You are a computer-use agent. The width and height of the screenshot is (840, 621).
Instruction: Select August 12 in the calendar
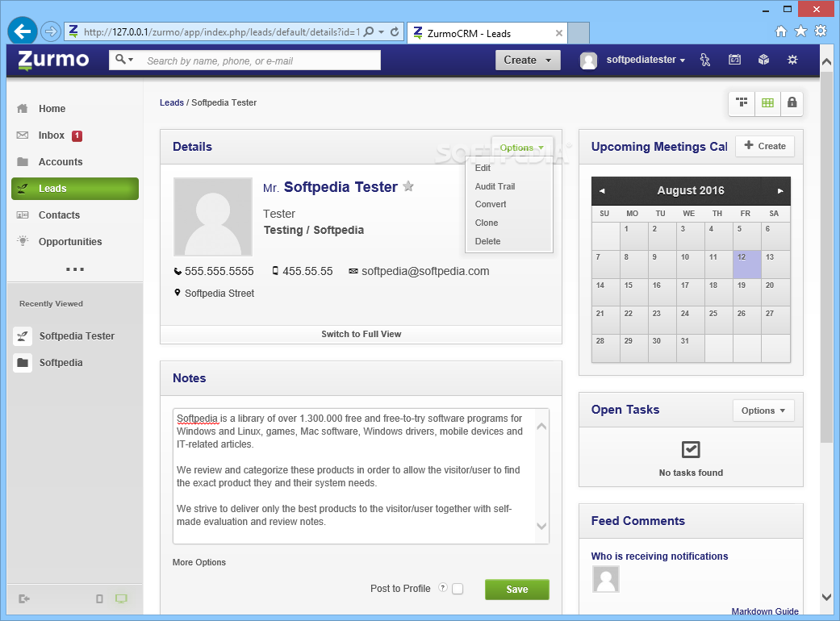[746, 265]
